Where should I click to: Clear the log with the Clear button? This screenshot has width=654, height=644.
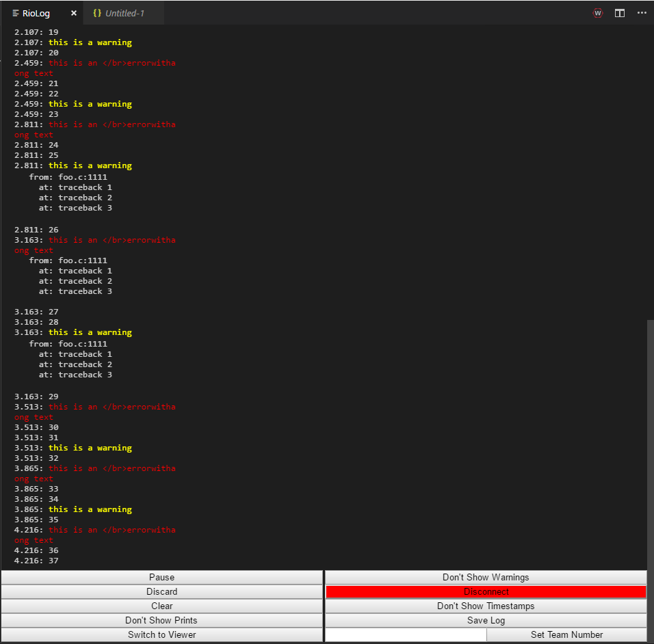[162, 606]
